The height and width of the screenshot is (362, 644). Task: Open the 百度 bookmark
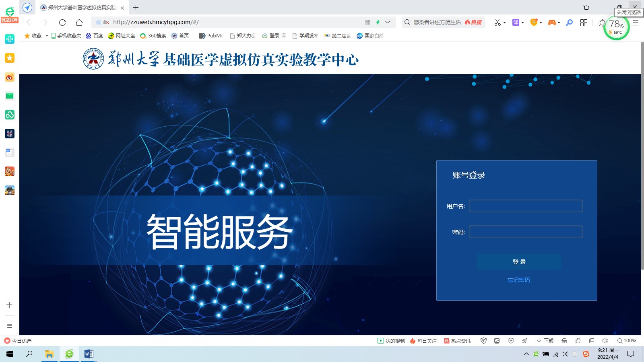point(95,36)
